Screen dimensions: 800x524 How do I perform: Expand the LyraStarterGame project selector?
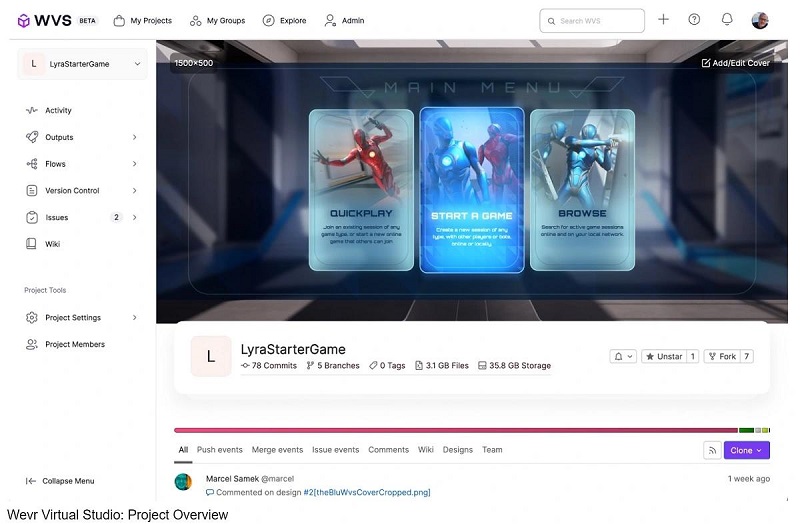82,64
